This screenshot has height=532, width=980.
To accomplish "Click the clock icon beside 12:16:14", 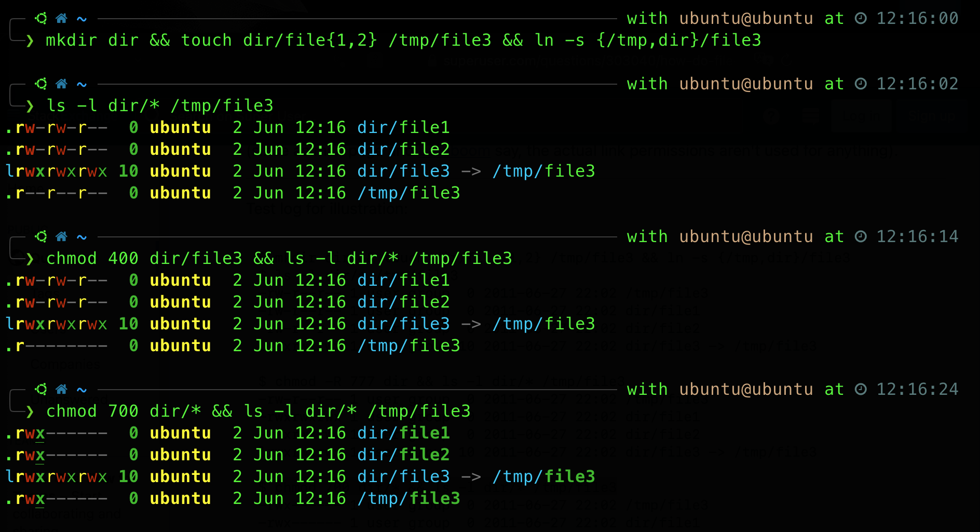I will [x=861, y=237].
